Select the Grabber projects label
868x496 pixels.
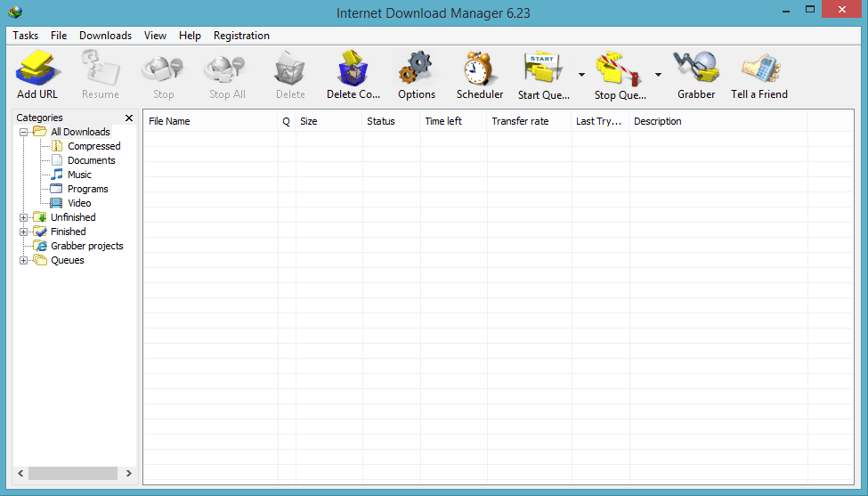click(x=87, y=246)
